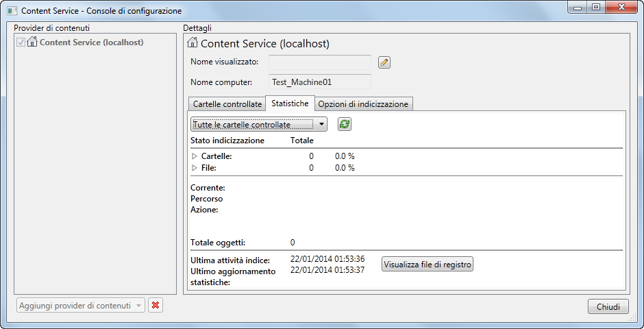This screenshot has width=644, height=329.
Task: Open Aggiungi provider di contenuti dropdown
Action: (81, 305)
